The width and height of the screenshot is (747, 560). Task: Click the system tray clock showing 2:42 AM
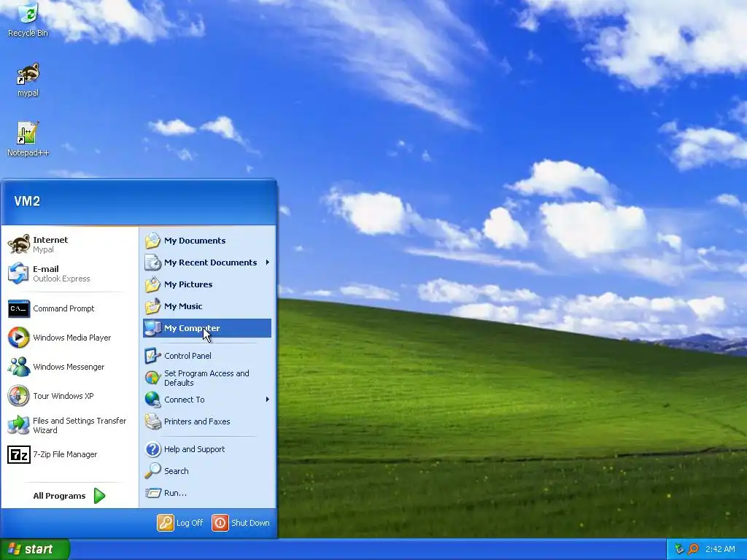point(720,549)
